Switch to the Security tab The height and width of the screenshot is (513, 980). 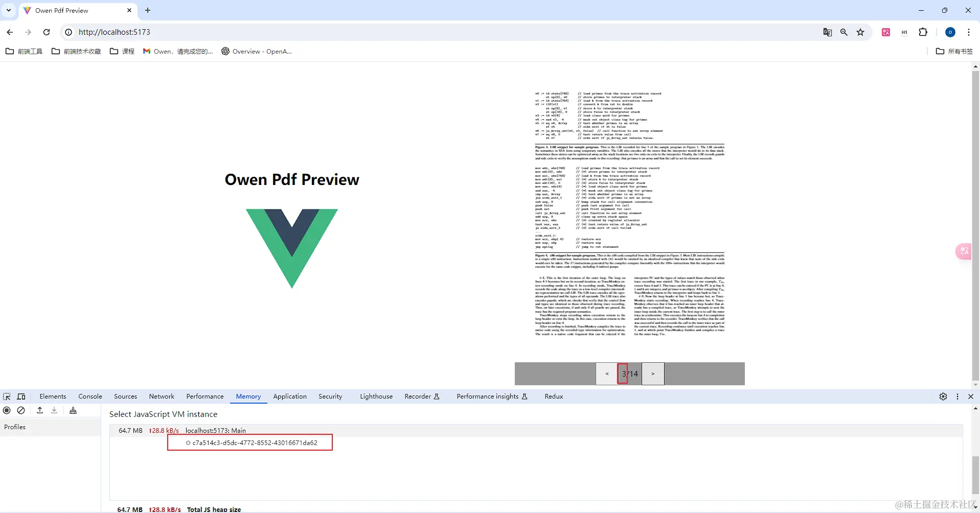click(x=330, y=397)
